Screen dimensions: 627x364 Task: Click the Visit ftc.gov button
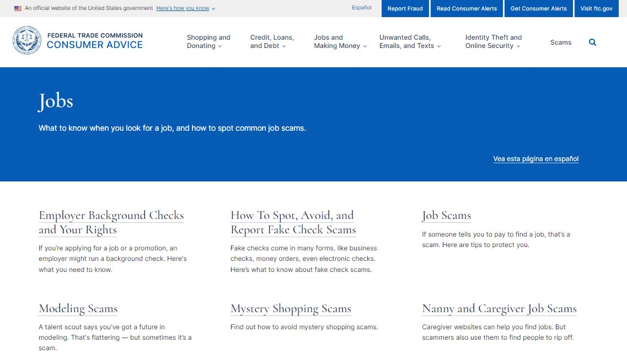(x=596, y=8)
